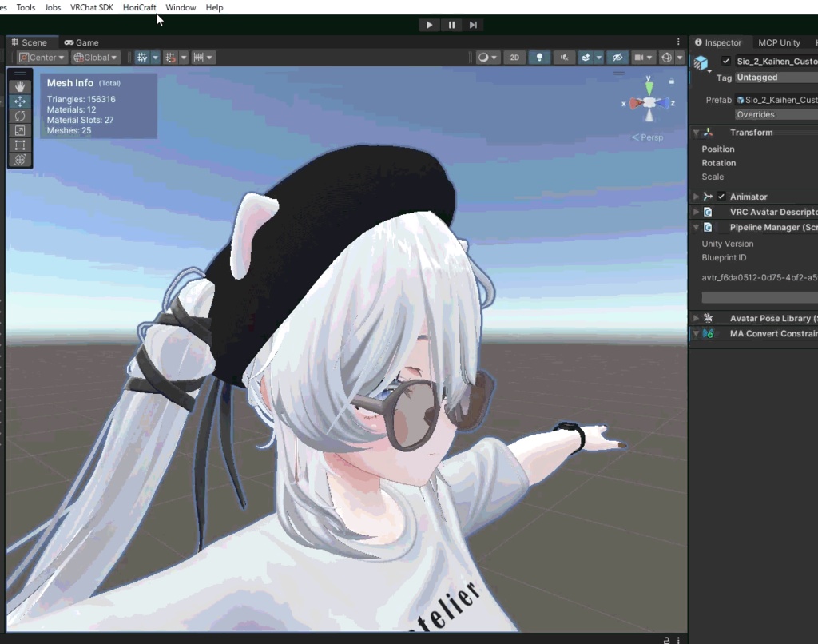Open grid settings dropdown arrow
Image resolution: width=818 pixels, height=644 pixels.
point(155,58)
